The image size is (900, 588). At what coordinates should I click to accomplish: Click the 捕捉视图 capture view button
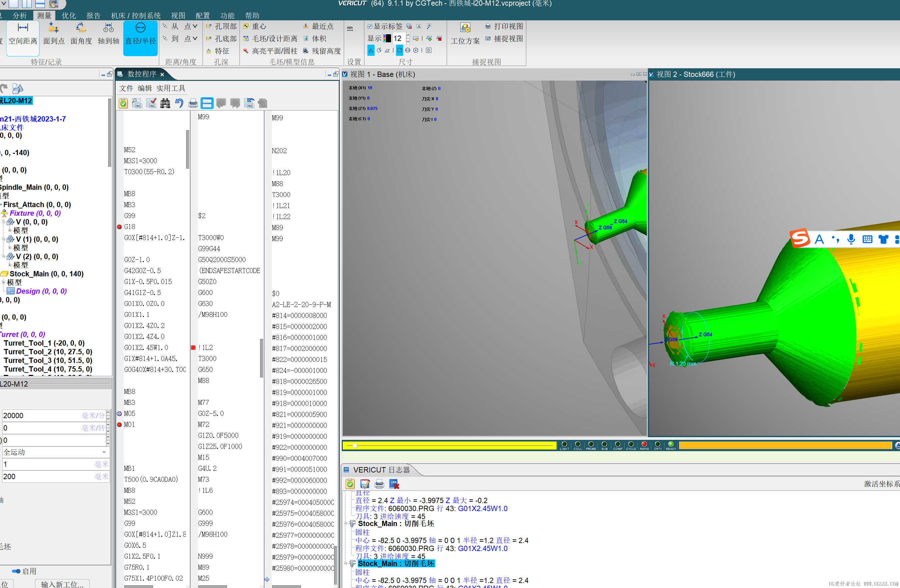[x=504, y=39]
